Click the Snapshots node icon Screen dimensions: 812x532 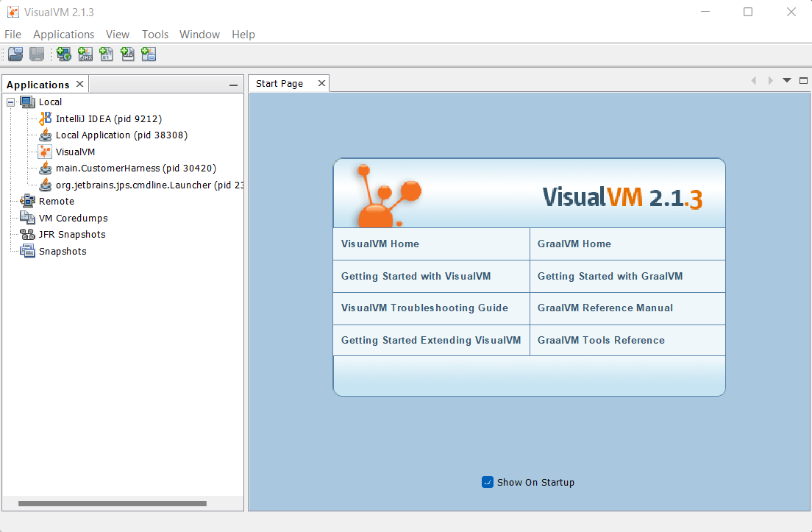coord(27,251)
